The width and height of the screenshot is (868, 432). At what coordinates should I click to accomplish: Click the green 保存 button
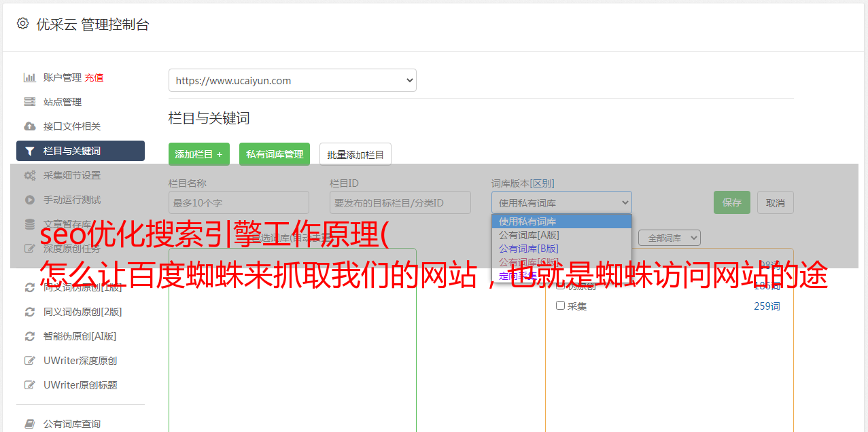point(732,202)
